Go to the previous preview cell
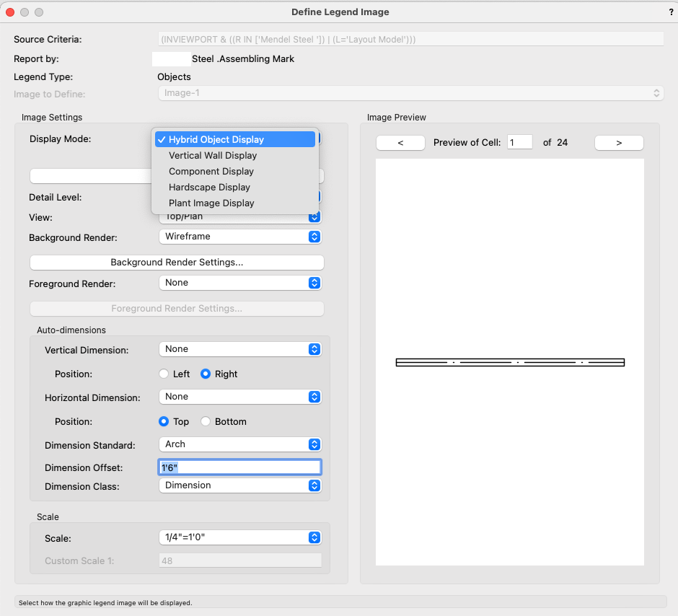The height and width of the screenshot is (616, 678). (400, 143)
